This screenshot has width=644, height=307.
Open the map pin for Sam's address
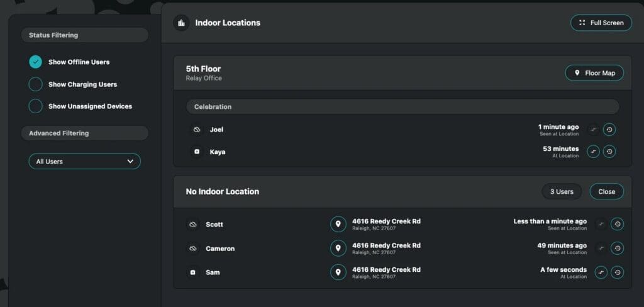338,272
